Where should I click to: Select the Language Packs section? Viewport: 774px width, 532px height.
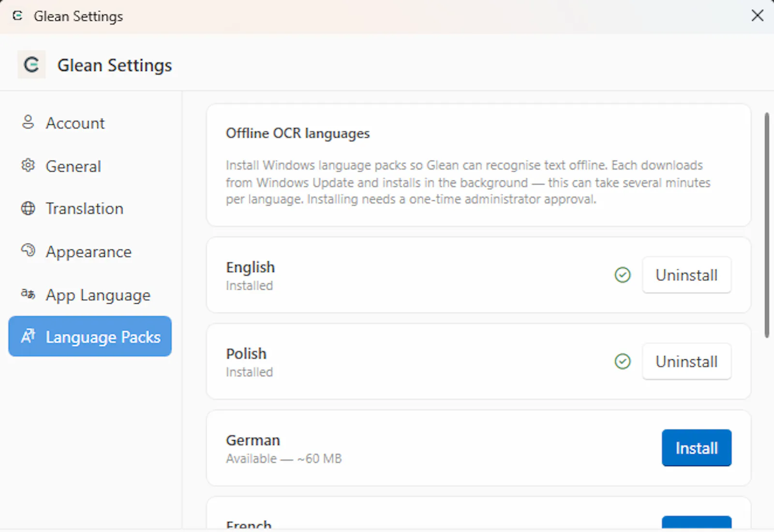point(90,336)
